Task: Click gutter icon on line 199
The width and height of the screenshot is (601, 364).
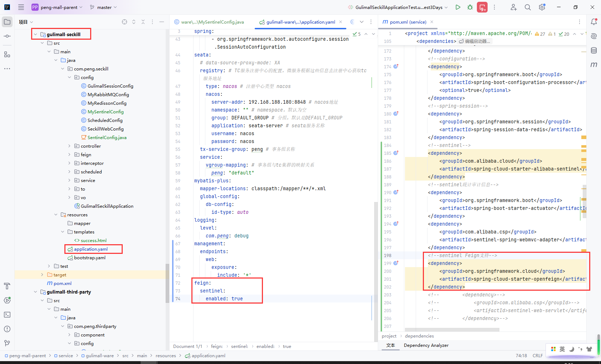Action: 396,263
